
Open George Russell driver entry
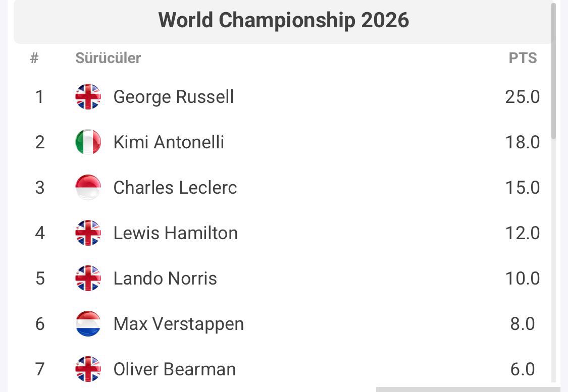click(x=173, y=96)
